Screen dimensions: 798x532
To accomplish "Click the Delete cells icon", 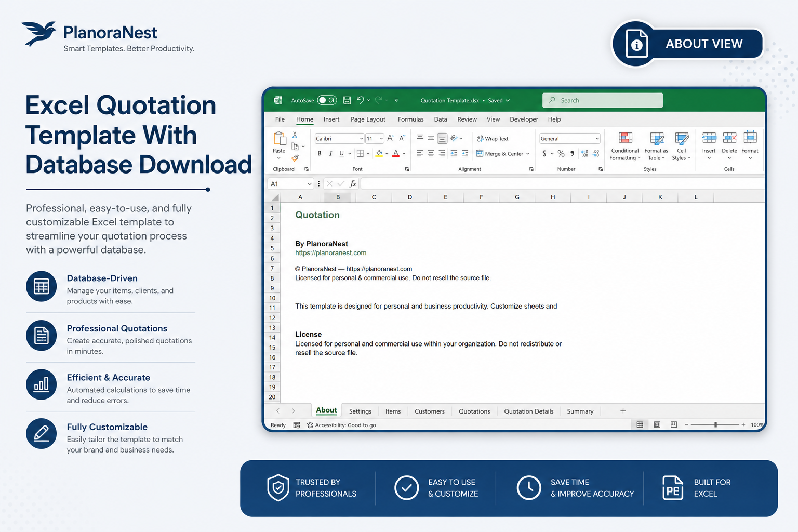I will (729, 138).
